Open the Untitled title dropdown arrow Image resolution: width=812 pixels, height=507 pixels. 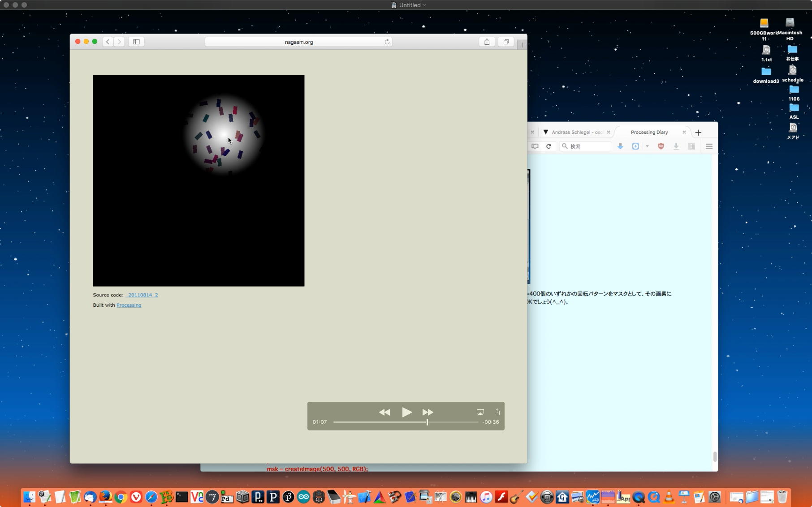pyautogui.click(x=424, y=5)
